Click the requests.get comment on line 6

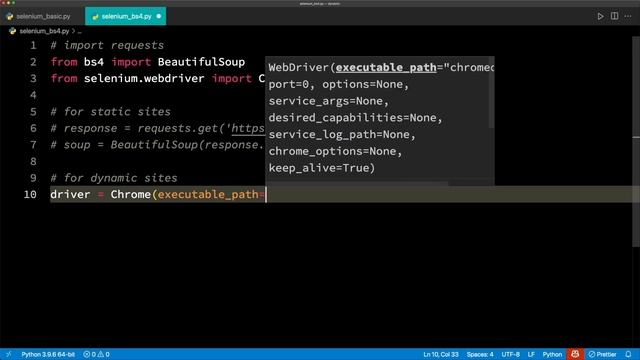tap(158, 129)
